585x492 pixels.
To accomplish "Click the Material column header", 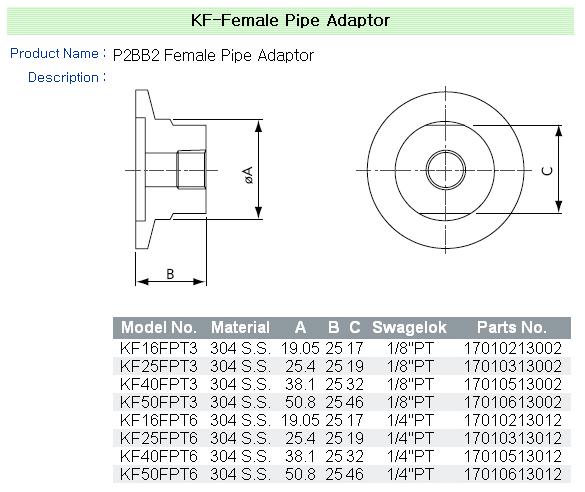I will [x=240, y=328].
